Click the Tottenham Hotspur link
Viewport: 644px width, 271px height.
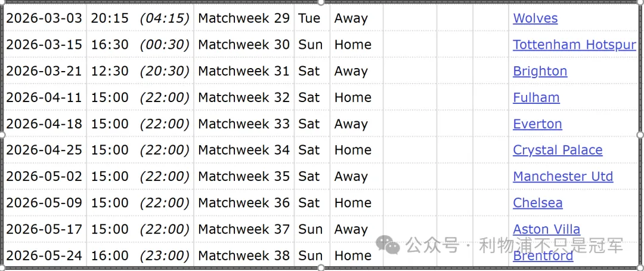click(x=574, y=45)
